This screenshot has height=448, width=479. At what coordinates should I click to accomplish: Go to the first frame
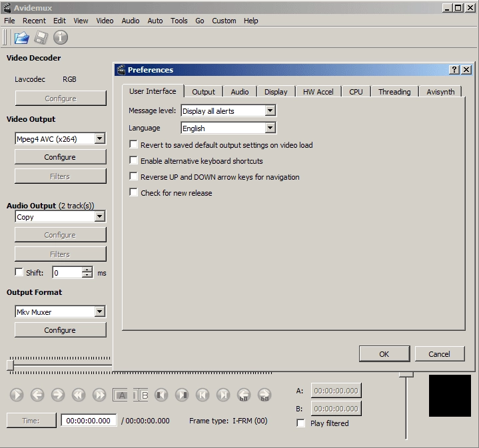(x=203, y=395)
